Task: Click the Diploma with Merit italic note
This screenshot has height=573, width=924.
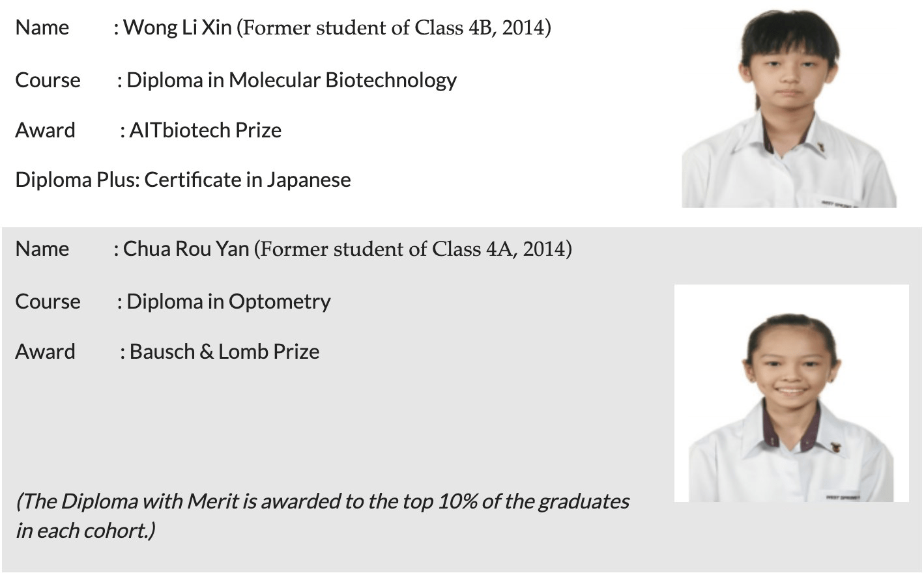Action: coord(323,516)
